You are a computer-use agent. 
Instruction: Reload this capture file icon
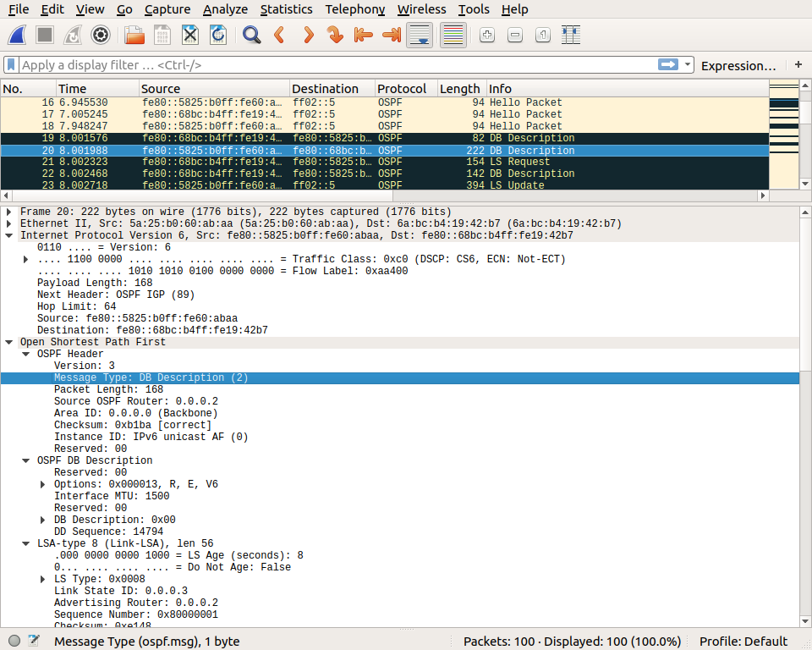(218, 36)
